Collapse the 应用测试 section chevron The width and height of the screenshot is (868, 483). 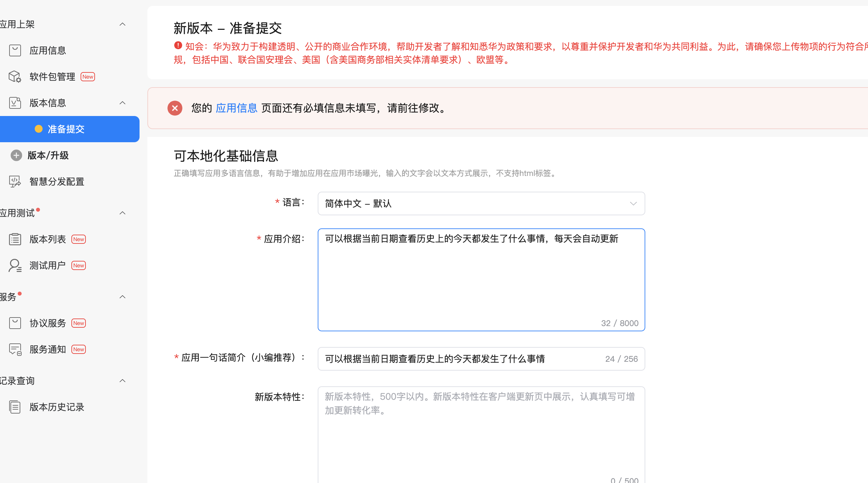pos(123,213)
